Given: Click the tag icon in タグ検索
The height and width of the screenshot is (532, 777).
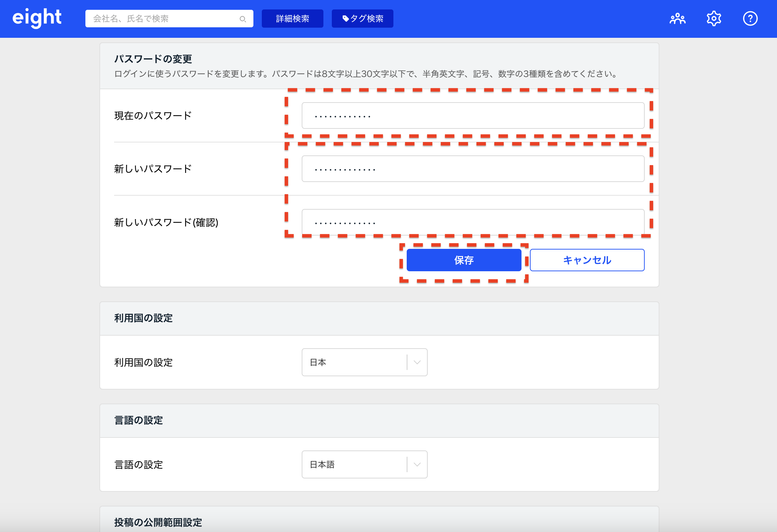Looking at the screenshot, I should point(345,19).
